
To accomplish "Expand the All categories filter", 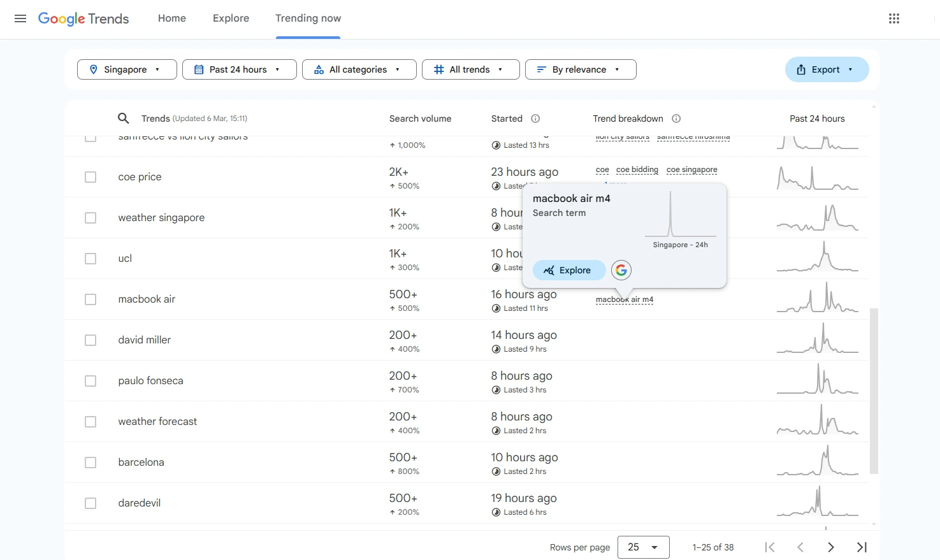I will point(359,69).
